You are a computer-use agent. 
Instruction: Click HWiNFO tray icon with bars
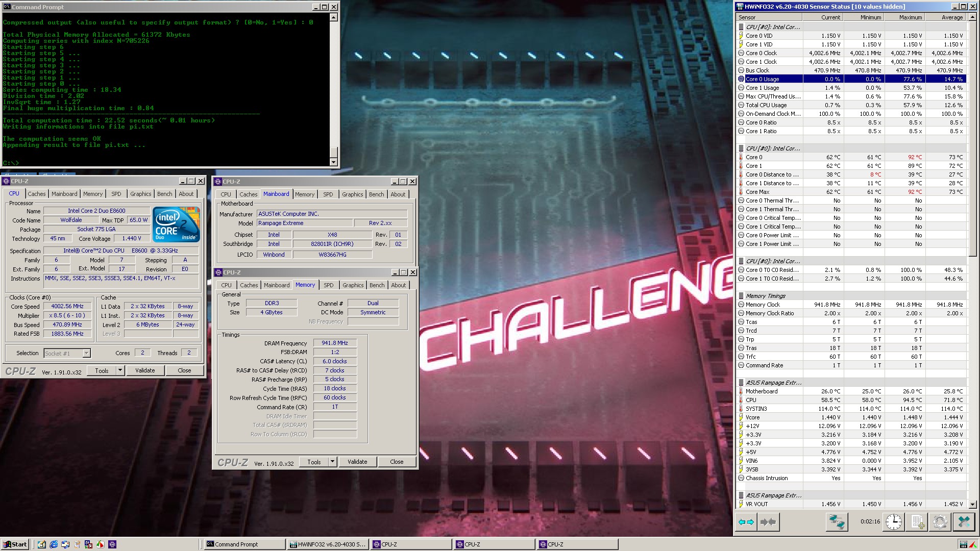963,544
